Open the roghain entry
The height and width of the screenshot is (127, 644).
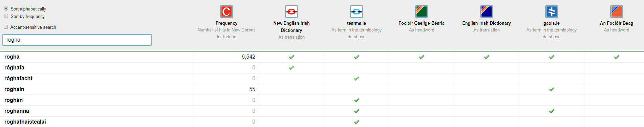pyautogui.click(x=14, y=89)
